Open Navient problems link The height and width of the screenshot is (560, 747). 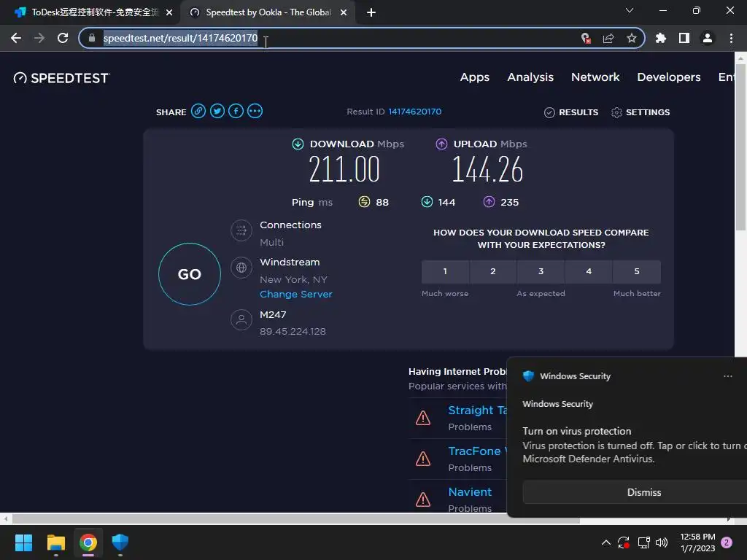(x=470, y=492)
